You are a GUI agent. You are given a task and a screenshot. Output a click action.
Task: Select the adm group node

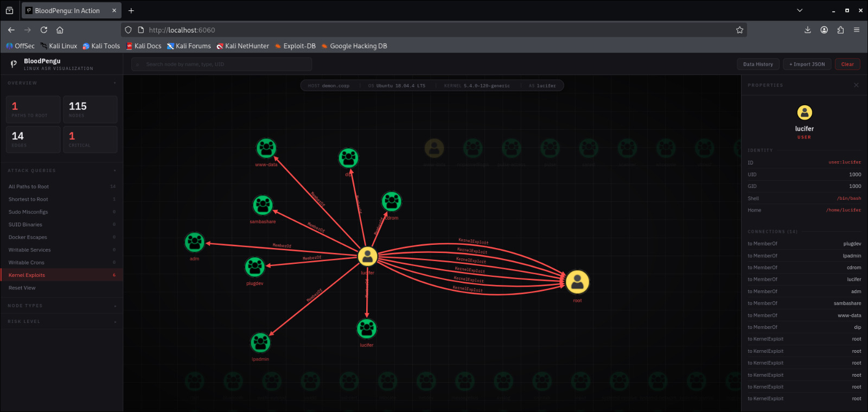(194, 242)
